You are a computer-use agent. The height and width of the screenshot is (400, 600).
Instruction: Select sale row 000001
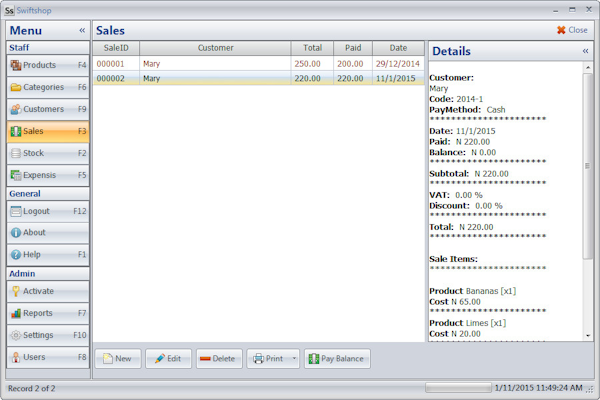pyautogui.click(x=258, y=64)
